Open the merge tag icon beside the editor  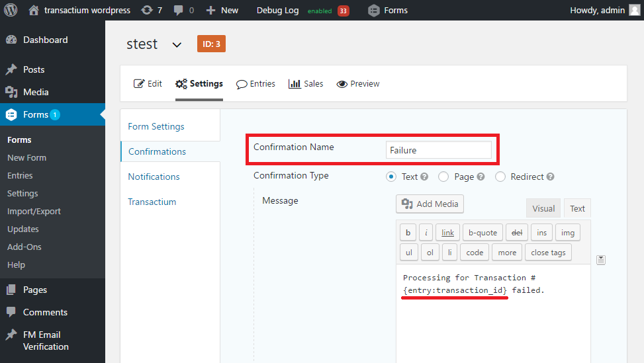click(601, 260)
